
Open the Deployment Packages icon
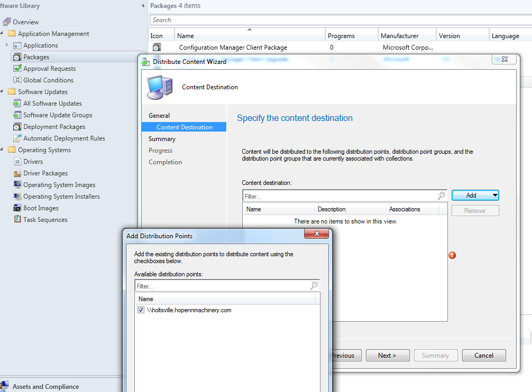click(x=19, y=126)
